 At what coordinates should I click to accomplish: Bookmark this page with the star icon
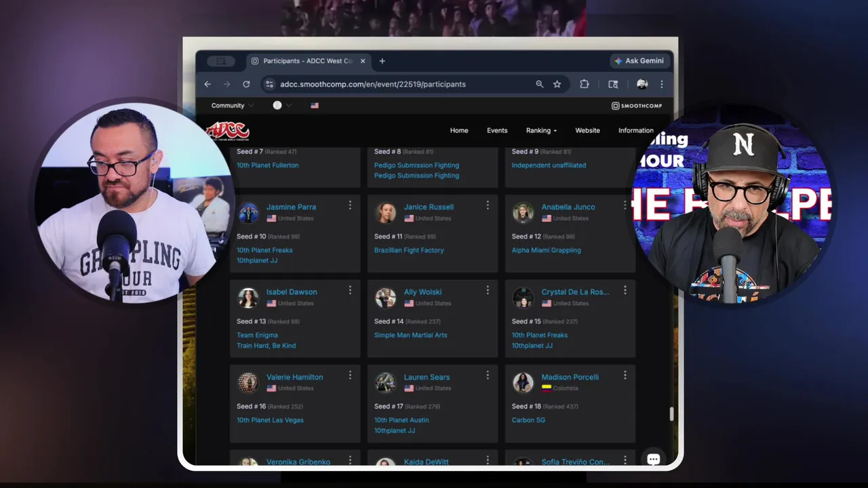point(557,84)
